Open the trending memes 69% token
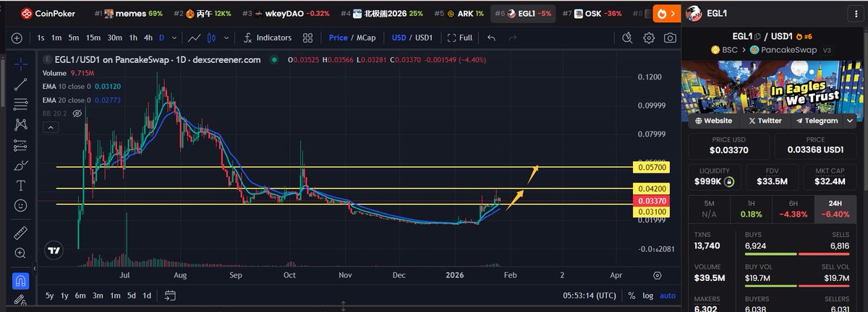The width and height of the screenshot is (868, 312). coord(128,14)
